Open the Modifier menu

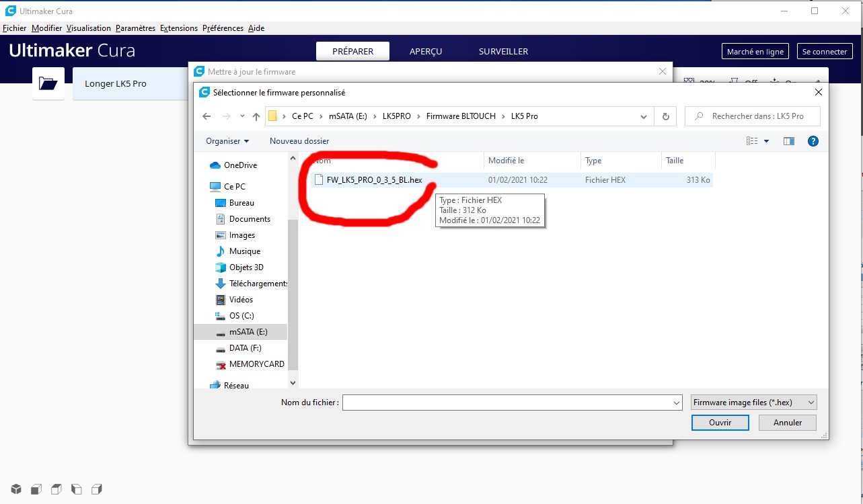[46, 28]
